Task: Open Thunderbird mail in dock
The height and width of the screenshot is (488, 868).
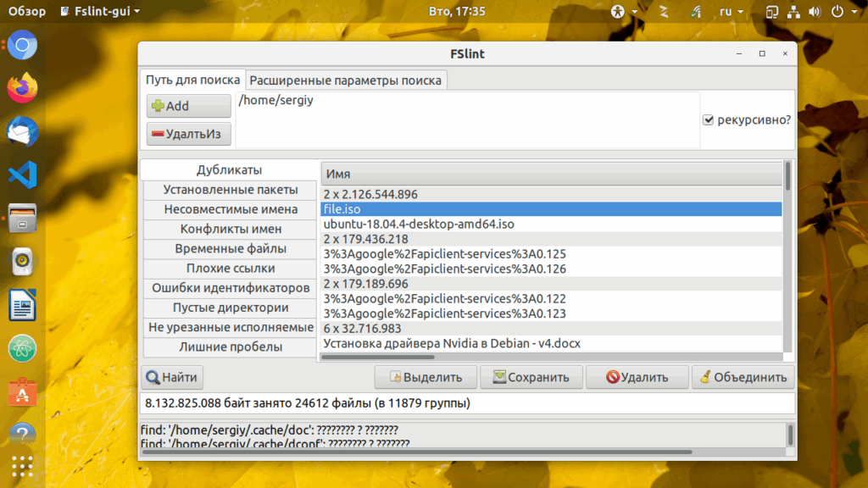Action: (22, 131)
